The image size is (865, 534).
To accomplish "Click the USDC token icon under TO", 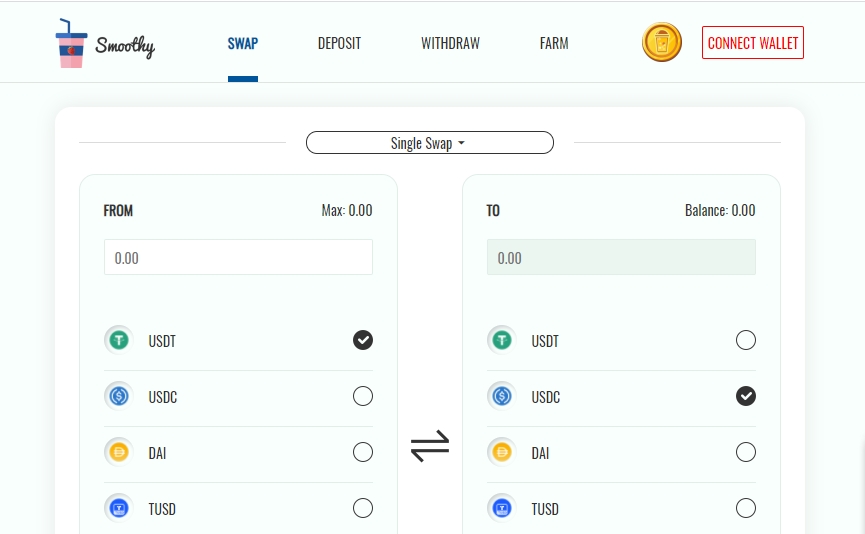I will tap(501, 396).
